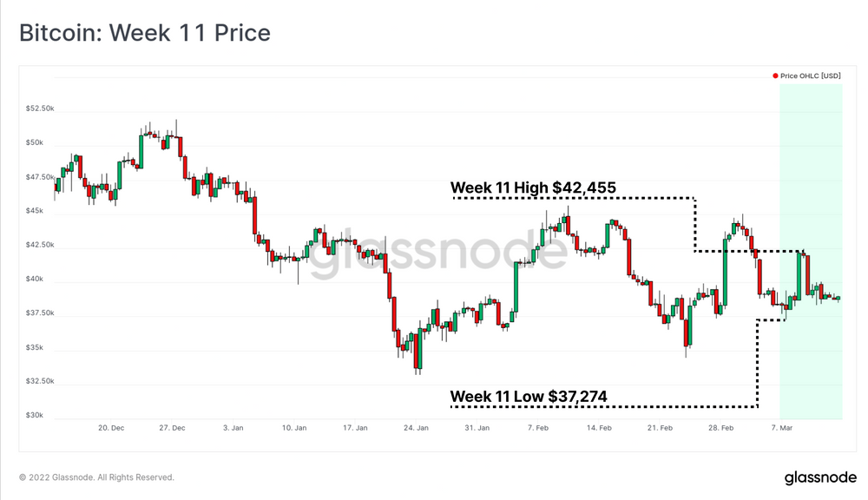Viewport: 868px width, 500px height.
Task: Click the glassnode logo at bottom right
Action: [820, 477]
